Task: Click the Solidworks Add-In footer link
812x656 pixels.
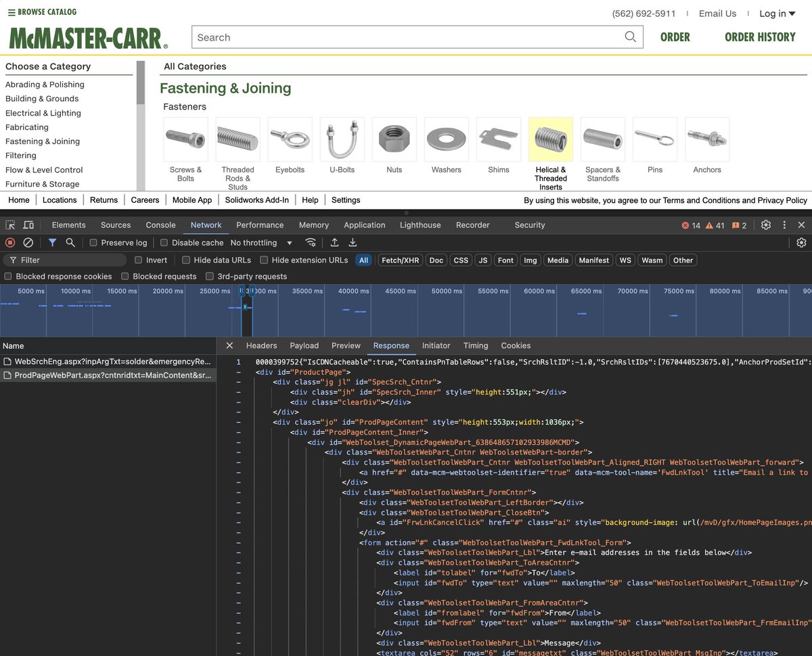Action: click(256, 200)
